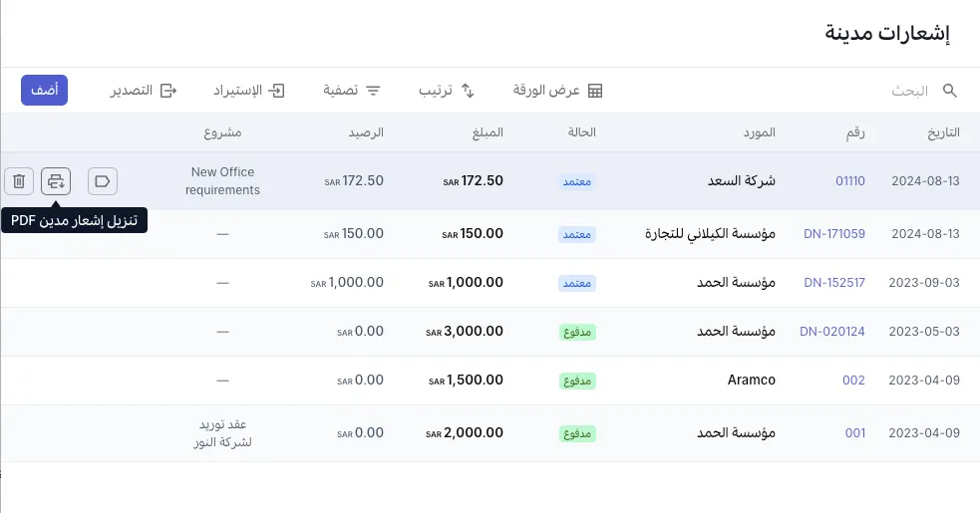Click مدفوع status badge on Aramco row
The width and height of the screenshot is (980, 513).
[577, 381]
